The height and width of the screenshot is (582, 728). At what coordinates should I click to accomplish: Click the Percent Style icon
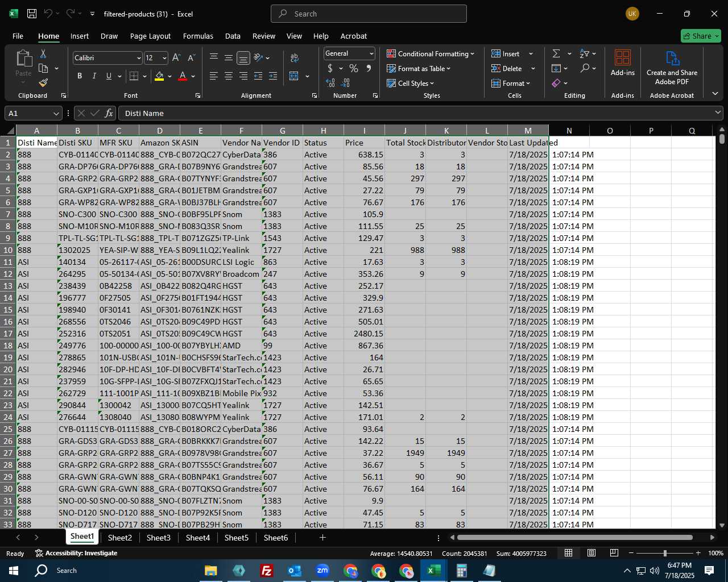pyautogui.click(x=354, y=68)
